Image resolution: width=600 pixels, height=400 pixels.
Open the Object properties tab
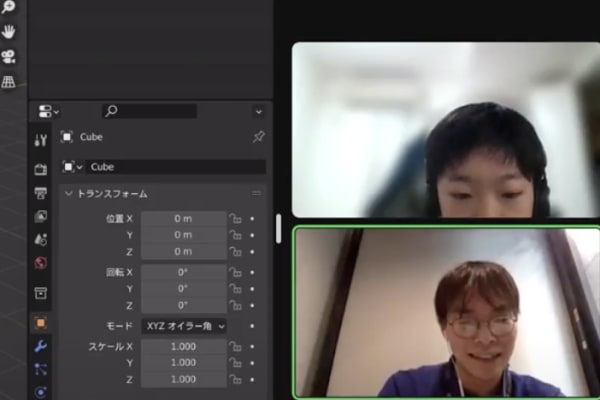point(41,323)
